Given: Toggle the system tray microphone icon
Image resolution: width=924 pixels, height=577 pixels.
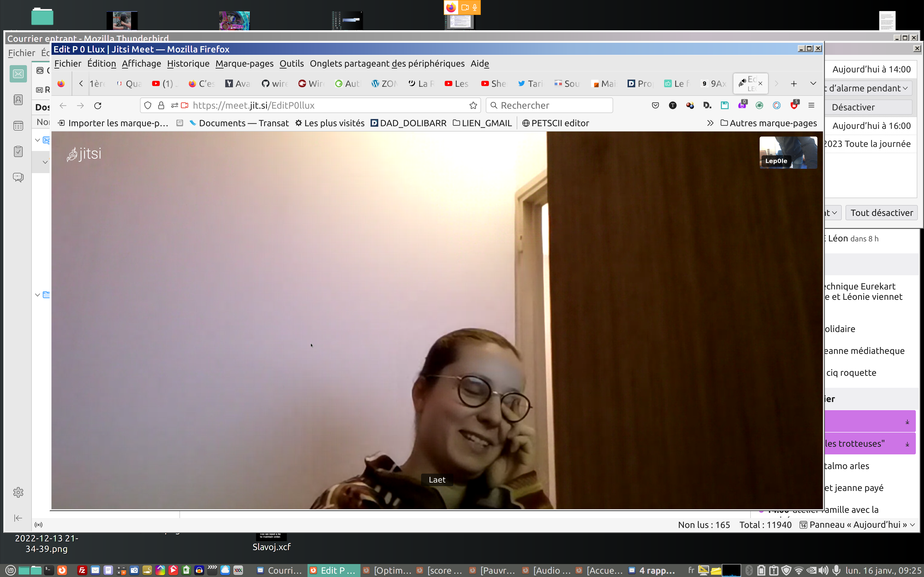Looking at the screenshot, I should [x=836, y=570].
